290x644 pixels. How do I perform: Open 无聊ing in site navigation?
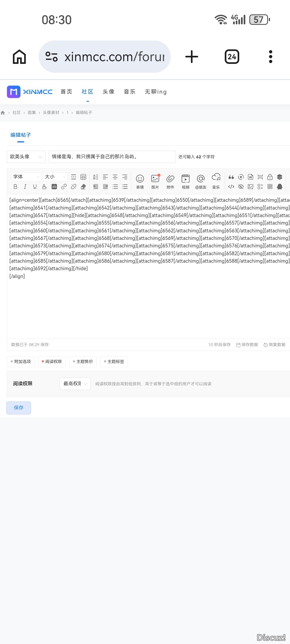156,92
